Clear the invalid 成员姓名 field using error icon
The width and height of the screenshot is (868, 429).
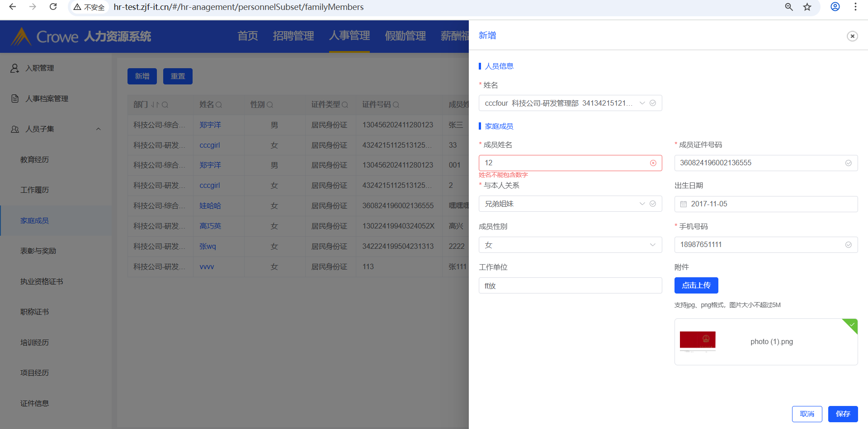point(653,163)
